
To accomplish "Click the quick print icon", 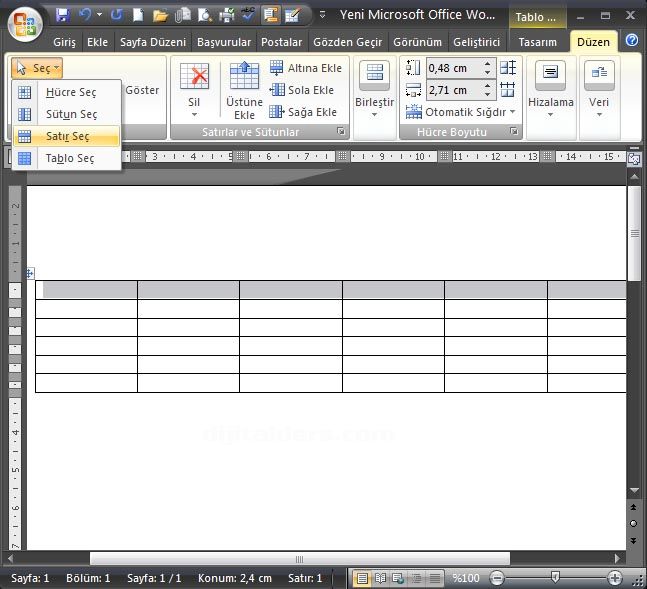I will (227, 16).
